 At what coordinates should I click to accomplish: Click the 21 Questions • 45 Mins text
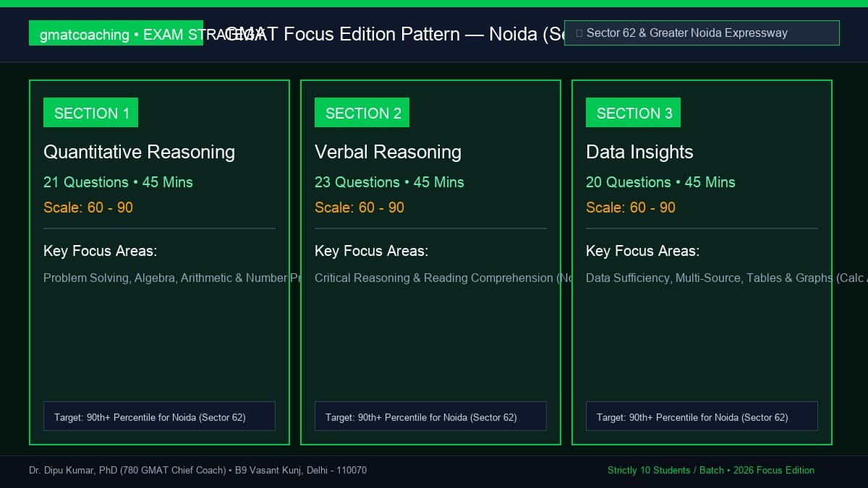coord(118,182)
